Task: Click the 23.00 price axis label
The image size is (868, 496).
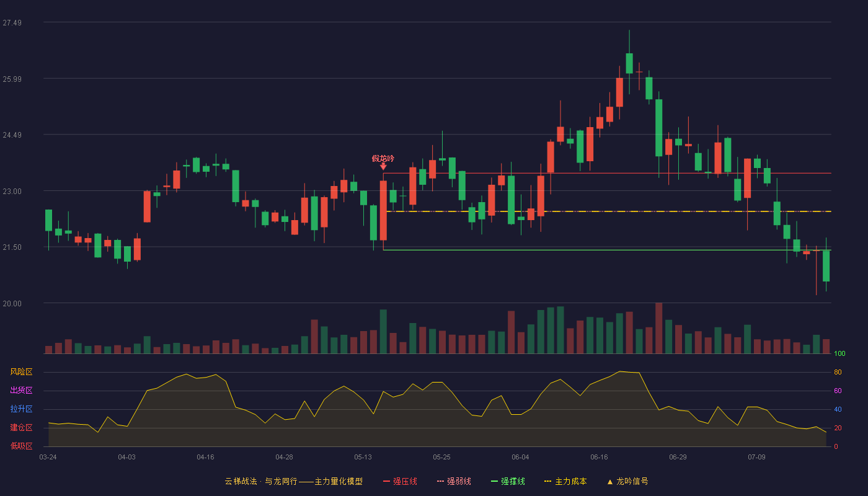Action: click(x=12, y=192)
